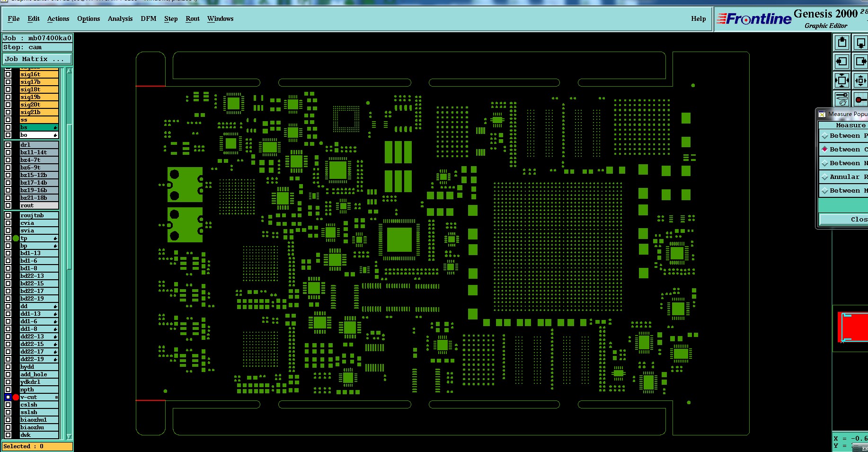Toggle the npth layer checkbox

[8, 390]
